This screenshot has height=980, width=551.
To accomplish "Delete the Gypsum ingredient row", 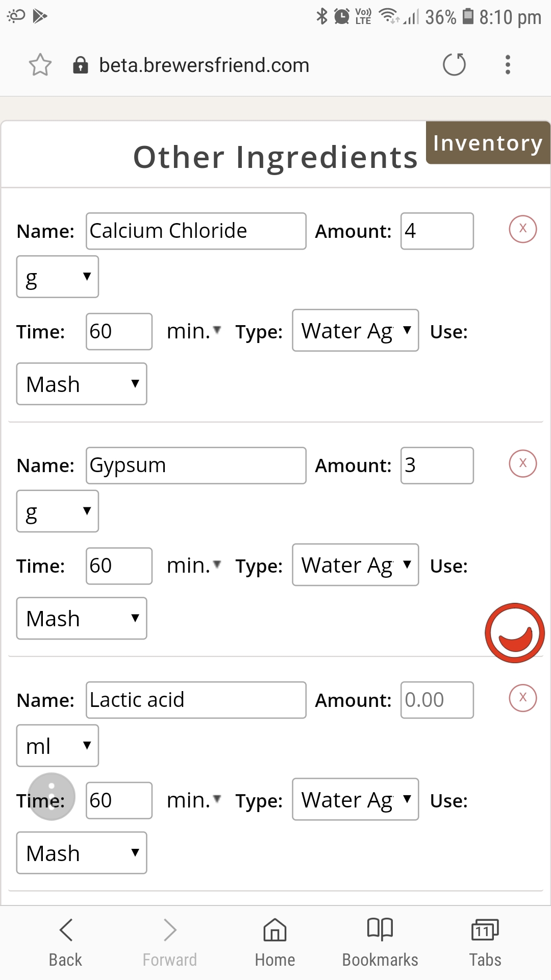I will tap(523, 463).
